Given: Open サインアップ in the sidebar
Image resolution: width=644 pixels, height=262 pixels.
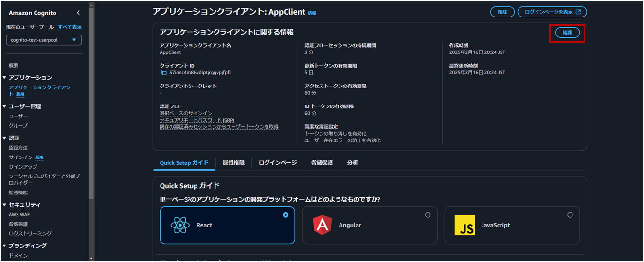Looking at the screenshot, I should (23, 167).
